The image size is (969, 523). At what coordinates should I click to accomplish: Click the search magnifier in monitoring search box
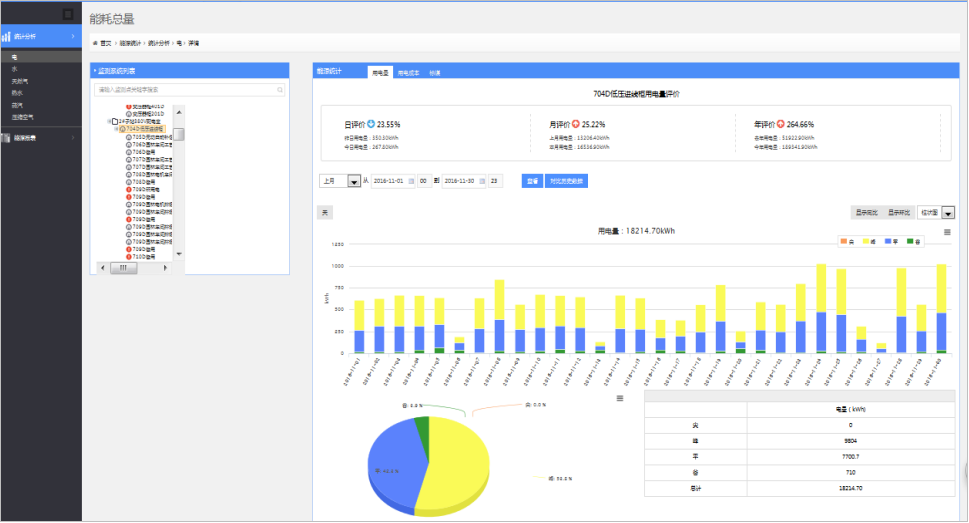280,90
